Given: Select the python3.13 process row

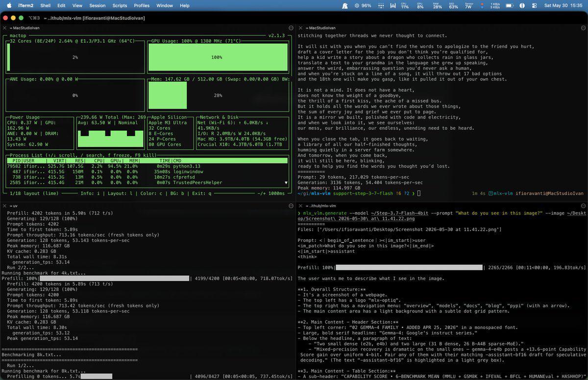Looking at the screenshot, I should [147, 166].
